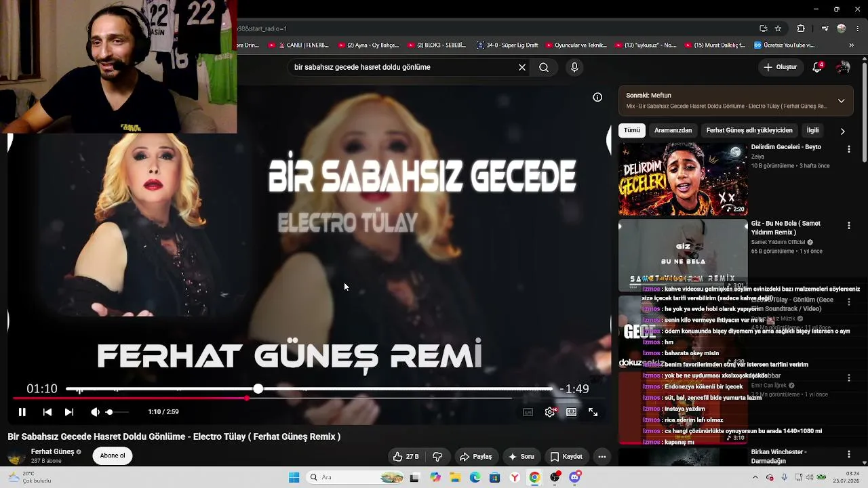This screenshot has height=488, width=868.
Task: Click the Paylaş share button
Action: point(475,457)
